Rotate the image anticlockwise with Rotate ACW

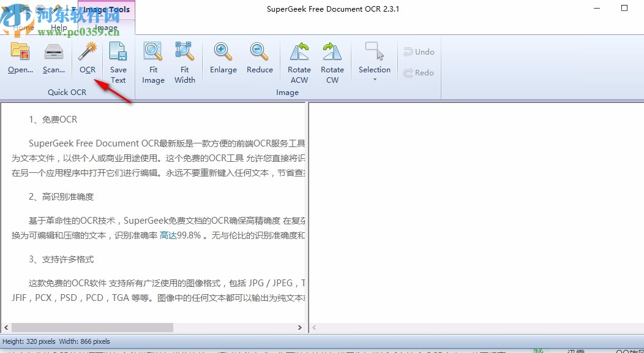pyautogui.click(x=299, y=59)
